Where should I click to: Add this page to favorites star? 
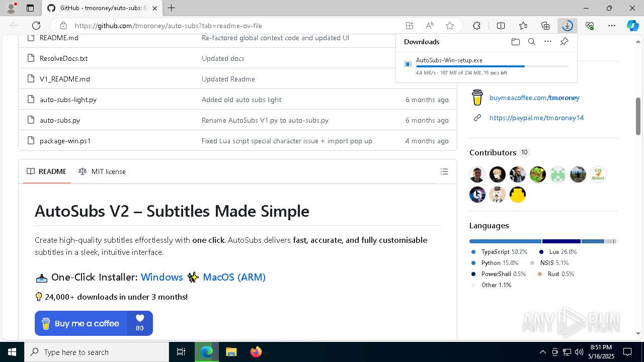[x=450, y=26]
